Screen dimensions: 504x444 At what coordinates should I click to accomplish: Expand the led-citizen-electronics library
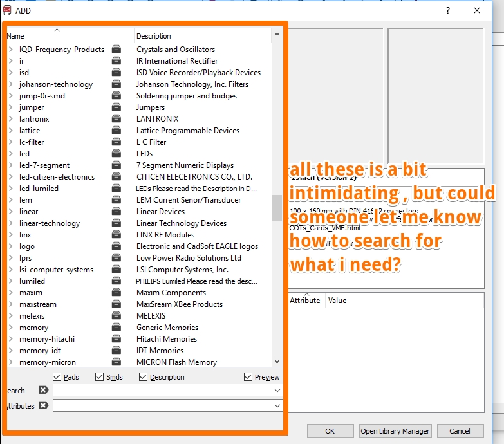(x=10, y=176)
